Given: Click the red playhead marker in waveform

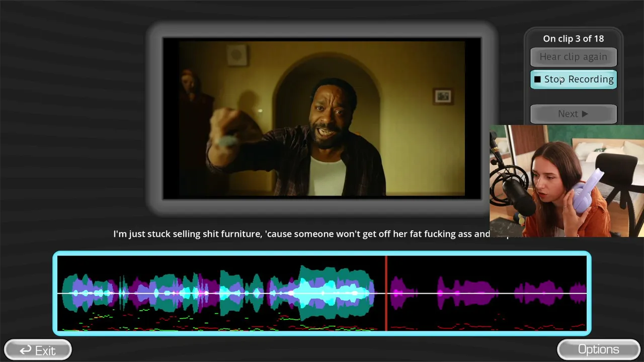Looking at the screenshot, I should [x=386, y=293].
